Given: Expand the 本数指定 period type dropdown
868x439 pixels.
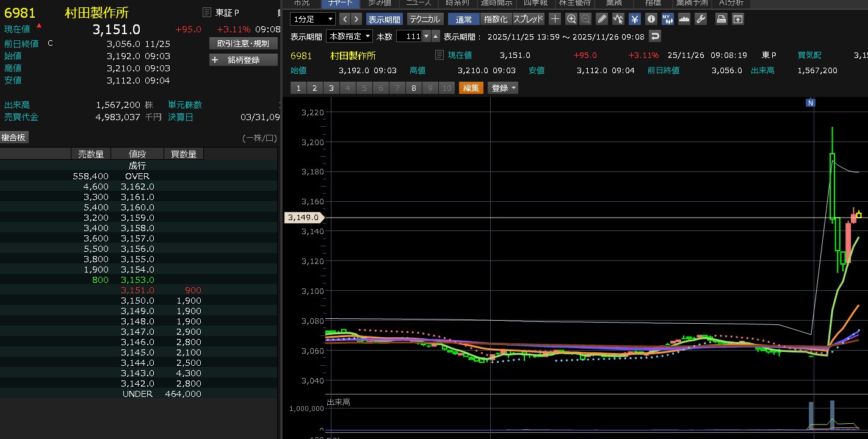Looking at the screenshot, I should pos(349,37).
